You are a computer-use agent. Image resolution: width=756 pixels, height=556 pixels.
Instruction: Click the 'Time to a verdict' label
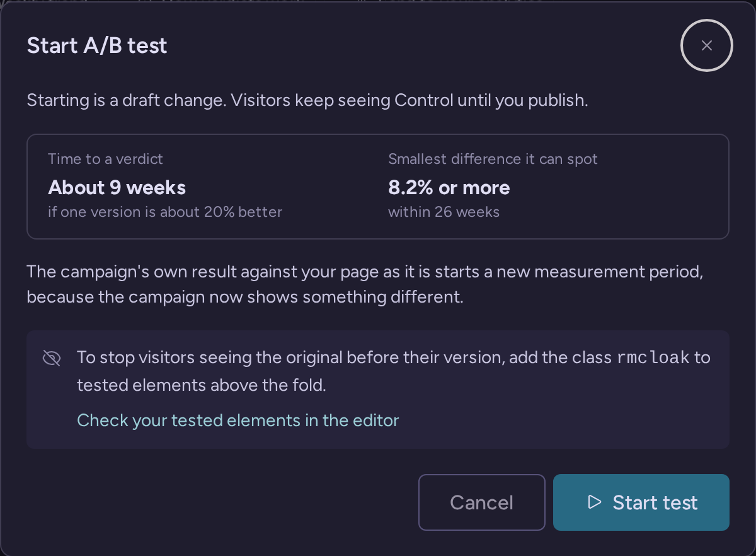(x=105, y=159)
